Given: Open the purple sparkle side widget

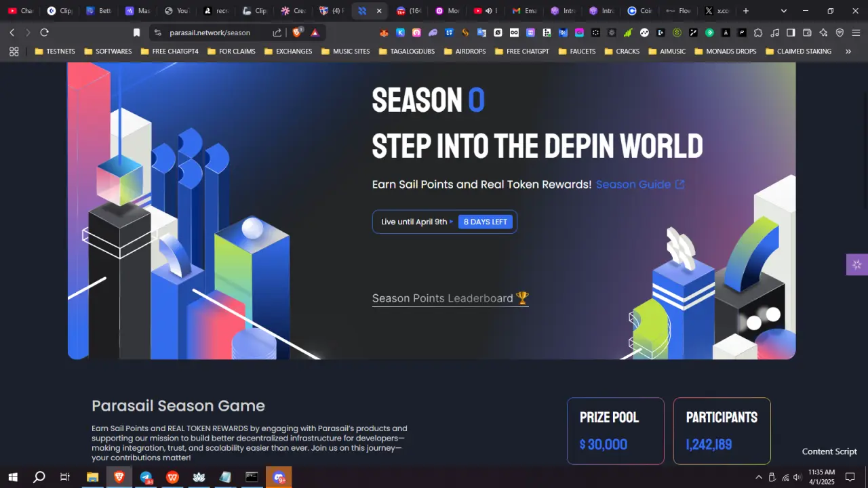Looking at the screenshot, I should pos(857,264).
